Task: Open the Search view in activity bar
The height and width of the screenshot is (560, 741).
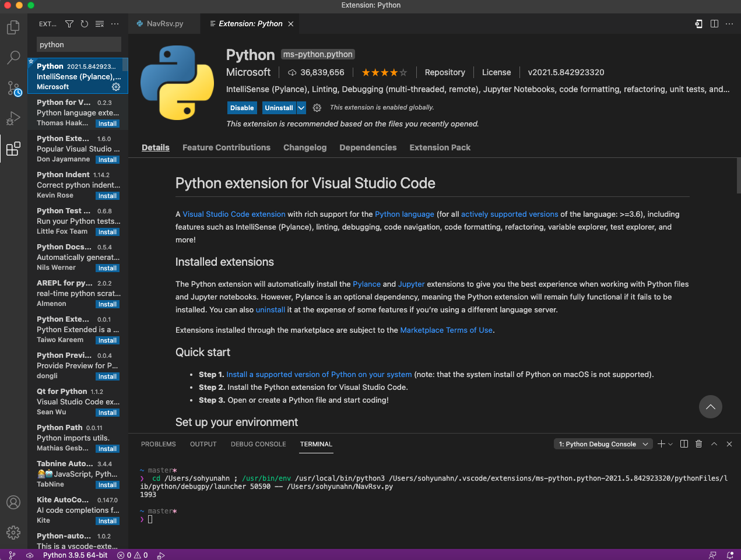Action: tap(13, 58)
